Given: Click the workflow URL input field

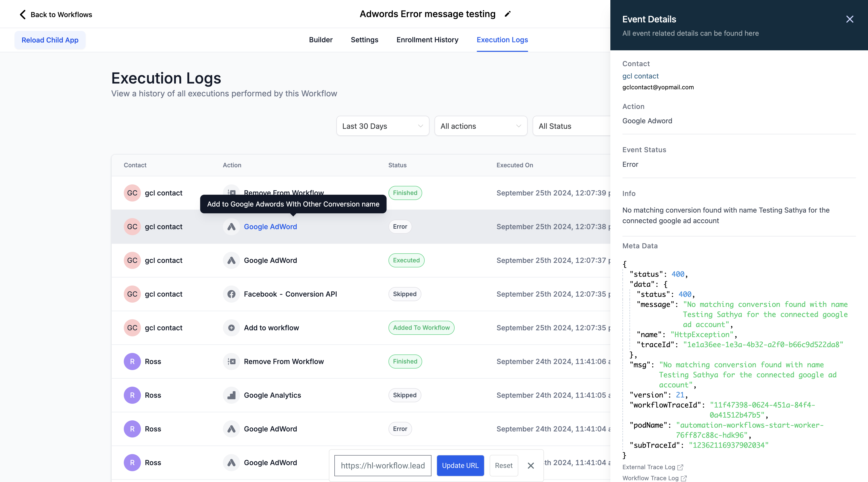Looking at the screenshot, I should coord(382,465).
